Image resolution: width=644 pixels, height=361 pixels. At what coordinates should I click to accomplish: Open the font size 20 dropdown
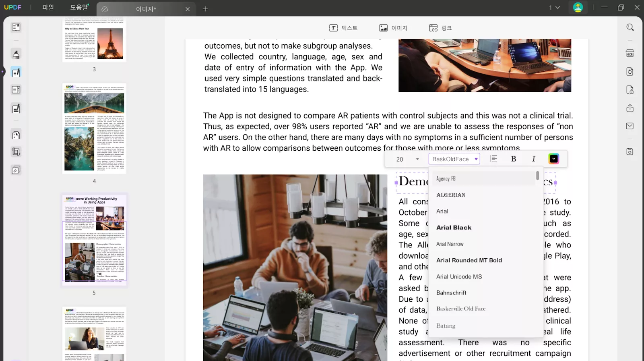click(407, 159)
